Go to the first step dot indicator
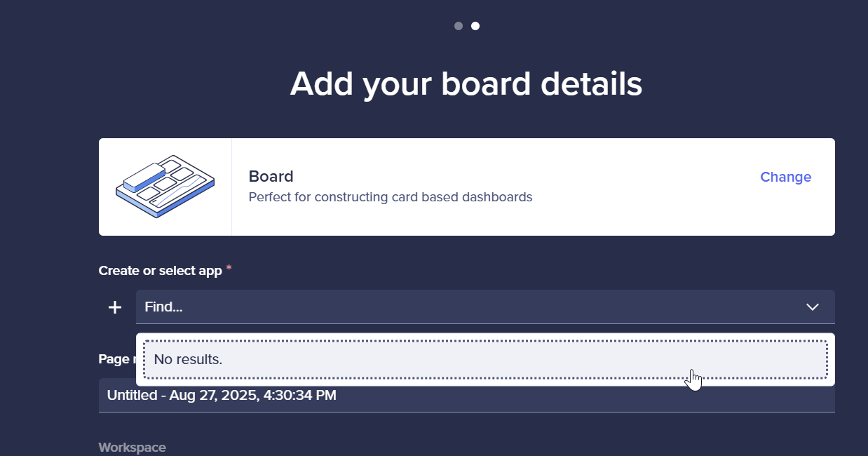The width and height of the screenshot is (868, 456). click(x=459, y=26)
